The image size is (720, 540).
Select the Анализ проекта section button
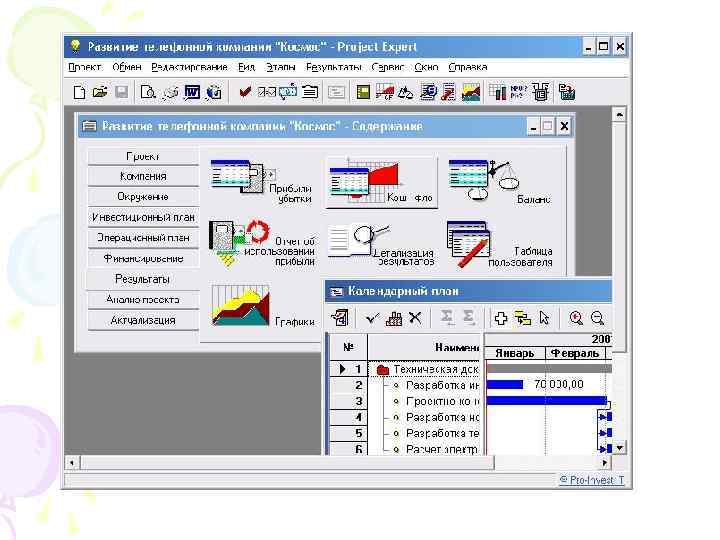pos(143,299)
